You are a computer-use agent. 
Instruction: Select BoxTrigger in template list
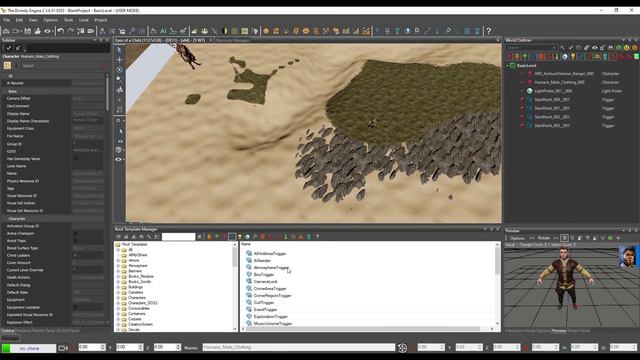[x=264, y=274]
